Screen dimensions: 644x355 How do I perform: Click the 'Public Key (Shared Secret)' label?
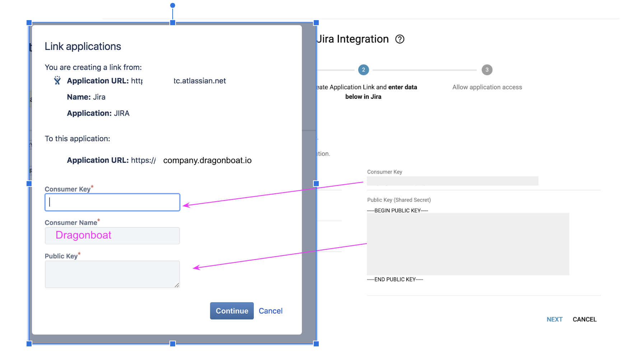(x=399, y=200)
